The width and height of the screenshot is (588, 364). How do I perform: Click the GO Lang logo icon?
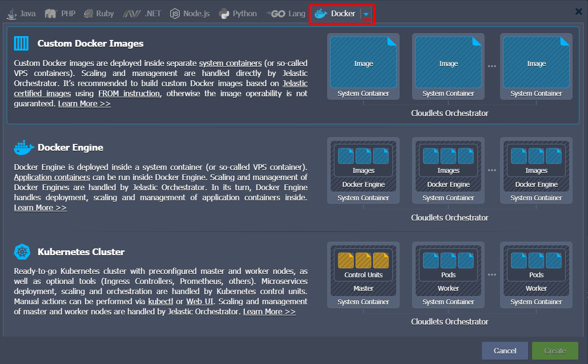pyautogui.click(x=276, y=14)
